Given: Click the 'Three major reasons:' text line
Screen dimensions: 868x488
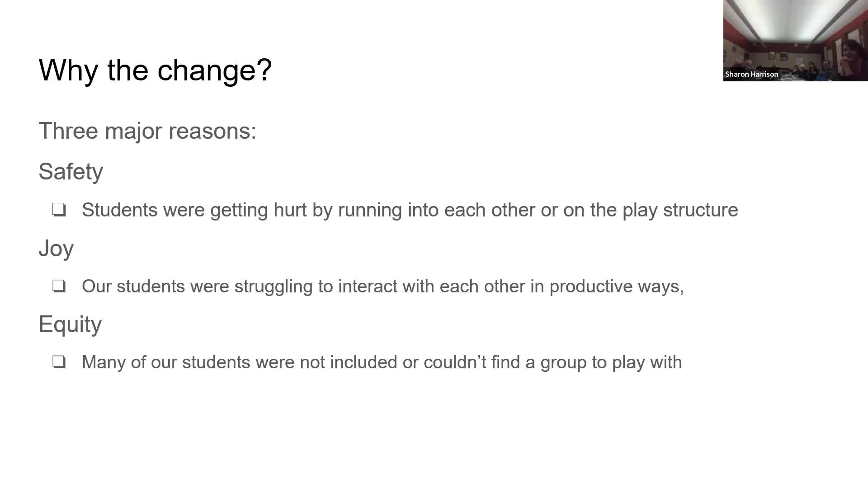Looking at the screenshot, I should (x=147, y=131).
